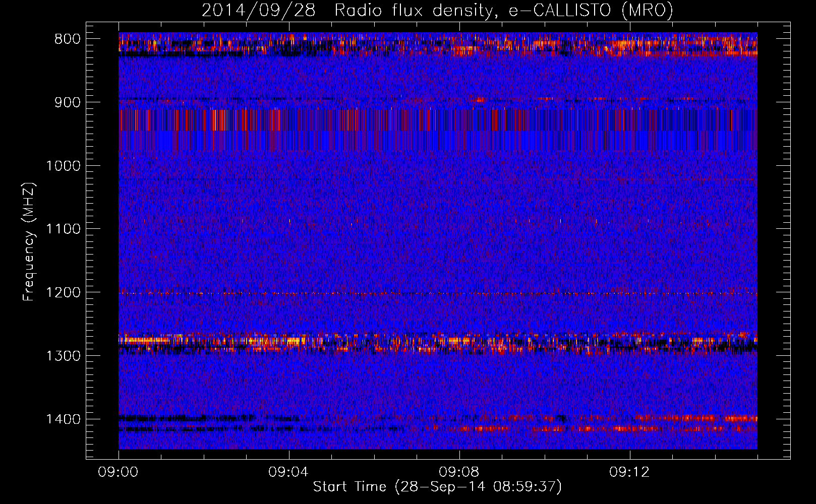
Task: Click the 09:04 time tick label
Action: pyautogui.click(x=289, y=472)
